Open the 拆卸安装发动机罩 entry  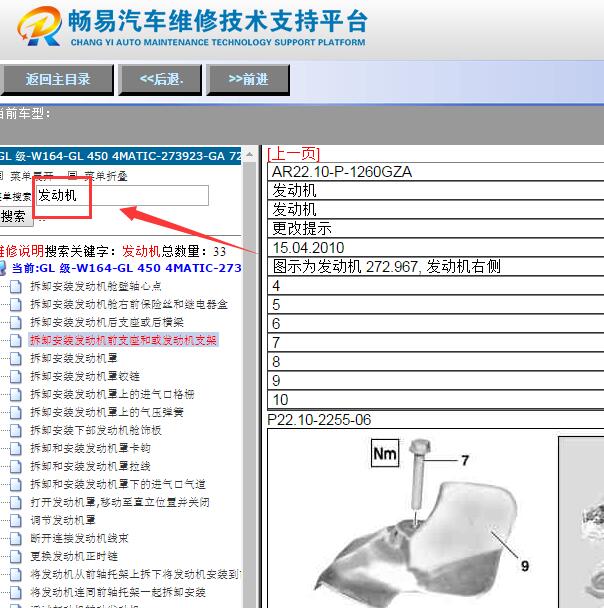tap(74, 358)
